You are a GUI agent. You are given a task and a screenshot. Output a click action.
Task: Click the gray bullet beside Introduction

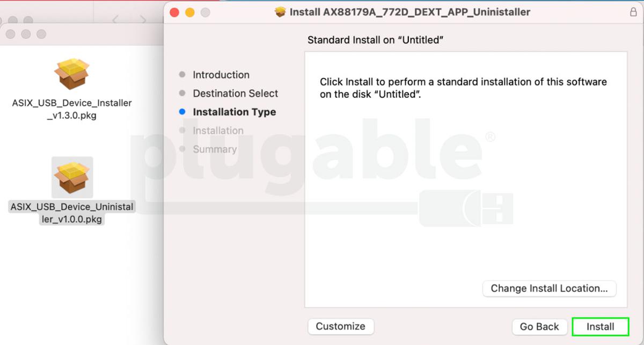(x=182, y=75)
